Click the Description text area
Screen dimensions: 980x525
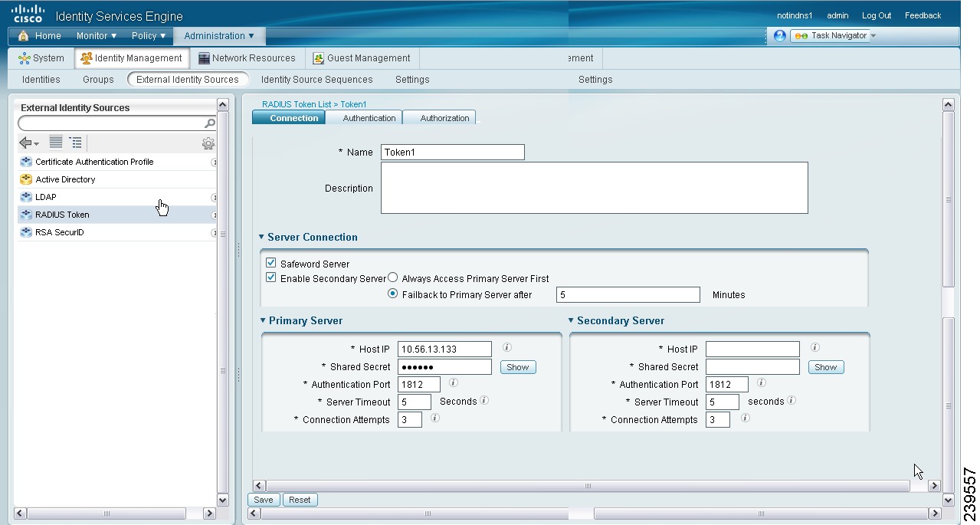[595, 188]
